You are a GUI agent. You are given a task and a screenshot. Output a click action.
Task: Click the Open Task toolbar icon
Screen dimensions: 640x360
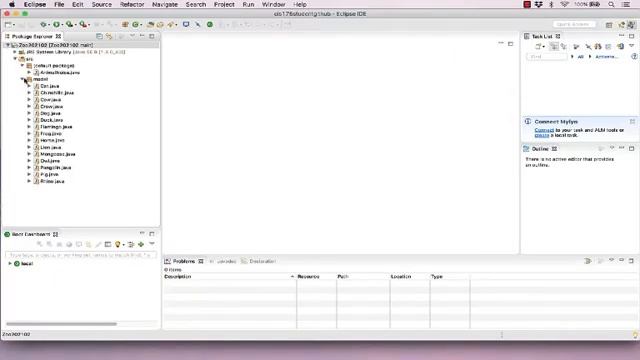pos(160,24)
